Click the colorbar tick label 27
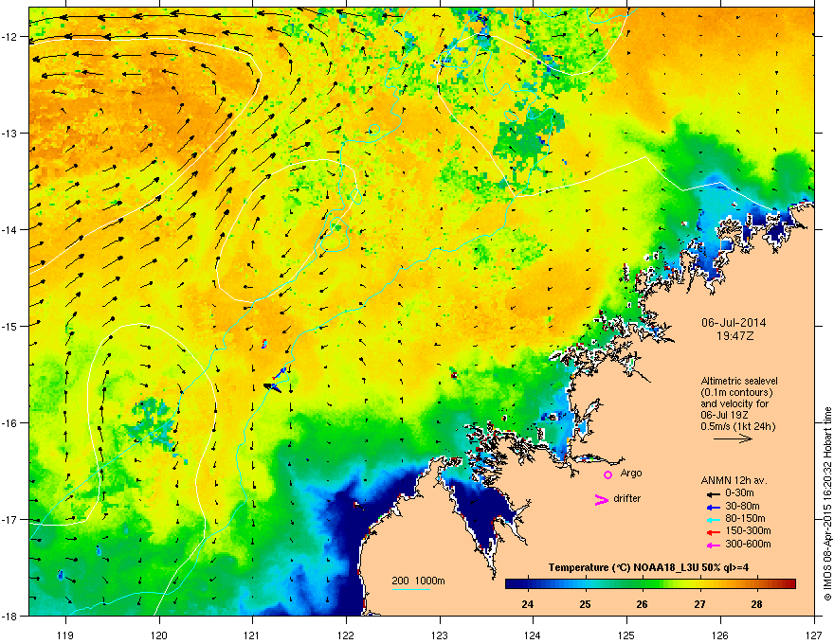The height and width of the screenshot is (644, 834). tap(699, 604)
